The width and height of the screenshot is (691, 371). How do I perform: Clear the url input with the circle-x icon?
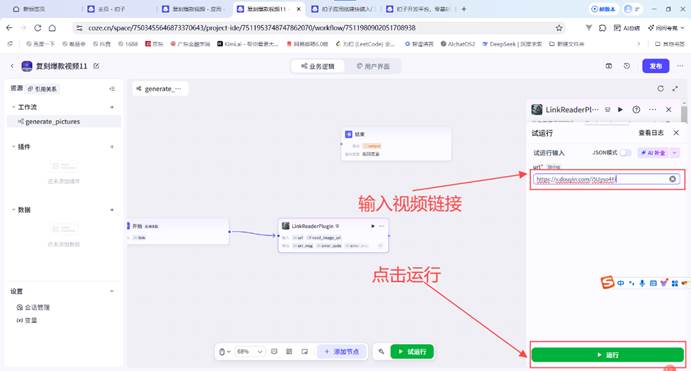[x=672, y=179]
